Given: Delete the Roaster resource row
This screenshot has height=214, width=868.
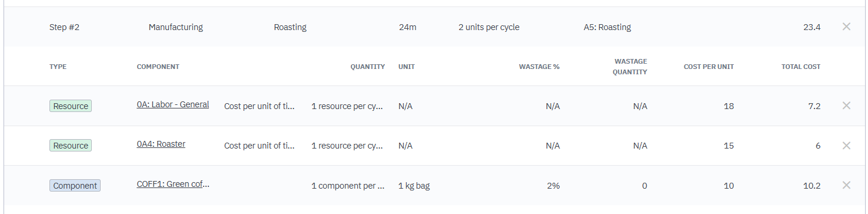Looking at the screenshot, I should click(x=846, y=145).
